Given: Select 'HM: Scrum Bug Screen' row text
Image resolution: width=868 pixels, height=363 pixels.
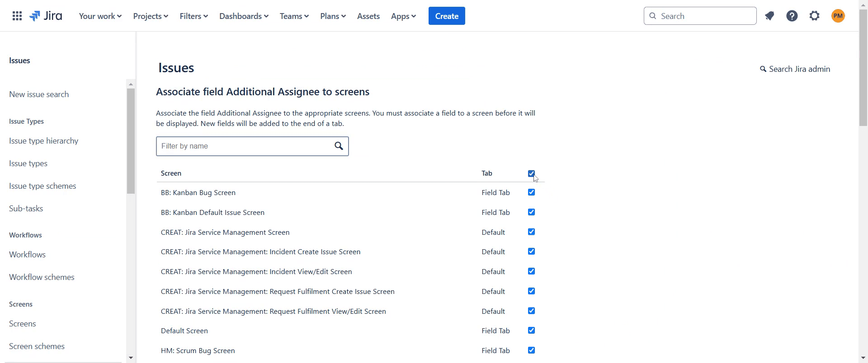Looking at the screenshot, I should click(198, 351).
